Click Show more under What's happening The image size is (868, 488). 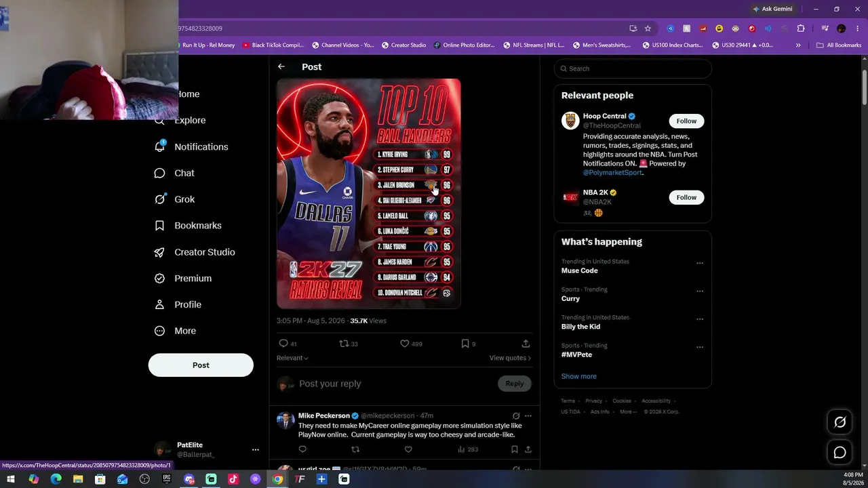pos(579,376)
